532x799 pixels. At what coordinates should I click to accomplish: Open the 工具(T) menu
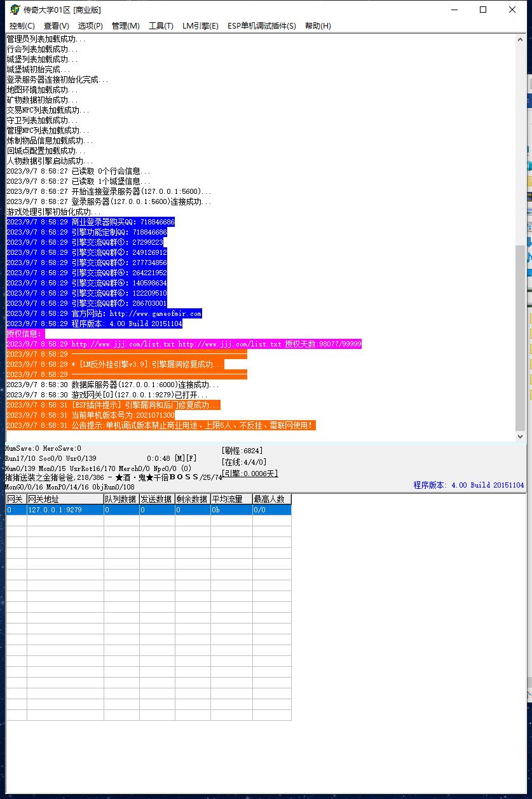pos(161,26)
